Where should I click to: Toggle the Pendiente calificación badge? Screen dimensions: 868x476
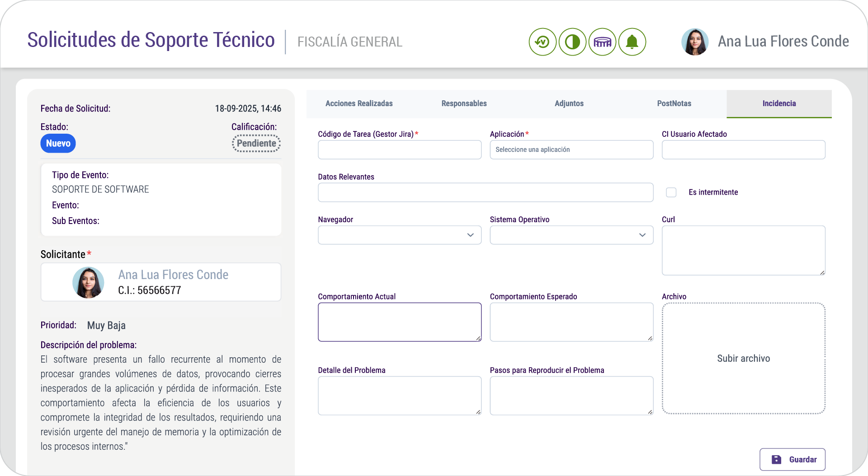point(256,143)
